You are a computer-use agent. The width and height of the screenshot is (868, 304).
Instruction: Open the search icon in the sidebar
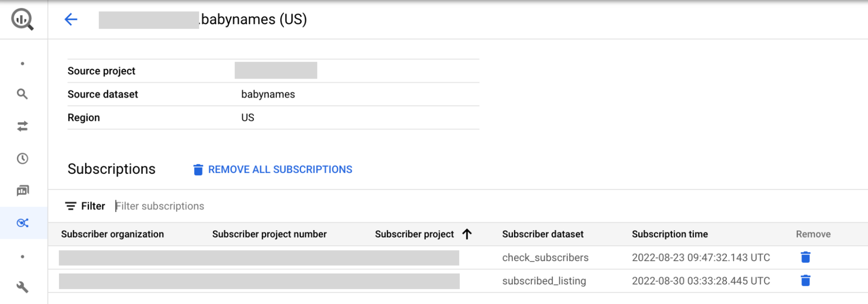click(x=23, y=94)
